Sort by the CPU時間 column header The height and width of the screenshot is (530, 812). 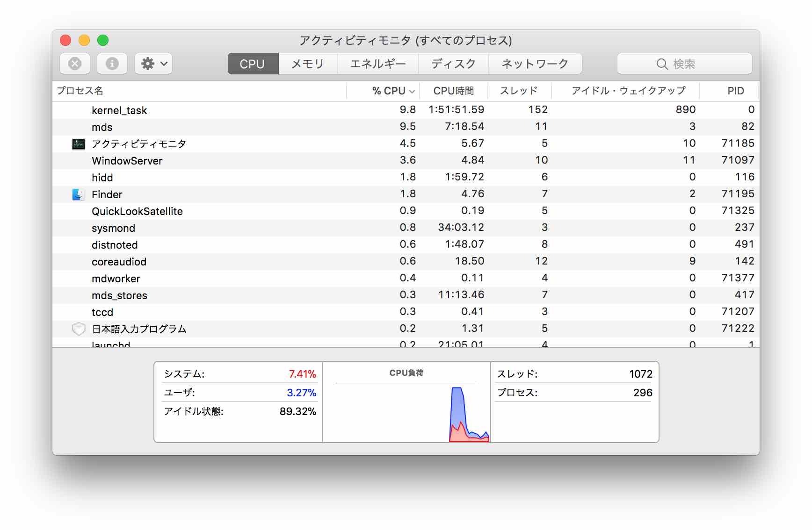click(454, 91)
